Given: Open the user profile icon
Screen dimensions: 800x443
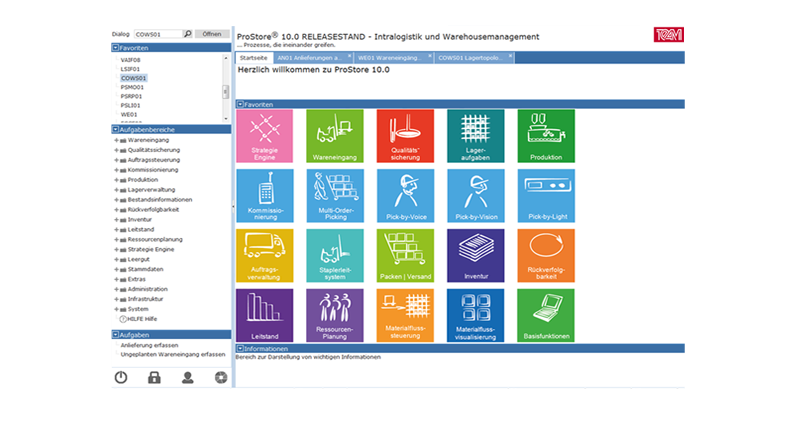Looking at the screenshot, I should point(187,378).
